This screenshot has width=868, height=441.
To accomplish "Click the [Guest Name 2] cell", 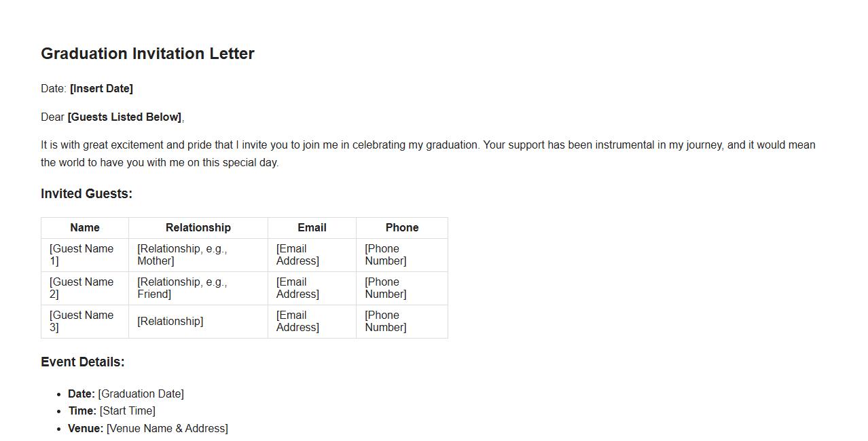I will (x=82, y=288).
